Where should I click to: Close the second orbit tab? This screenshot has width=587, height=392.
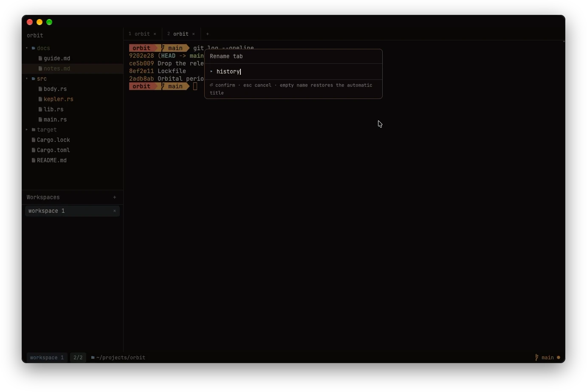coord(193,34)
